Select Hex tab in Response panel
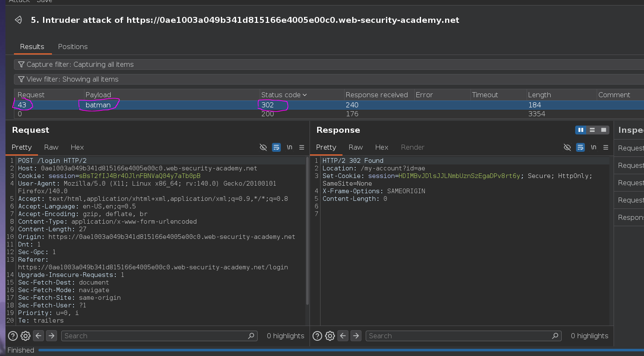Screen dimensions: 644x356 coord(382,147)
